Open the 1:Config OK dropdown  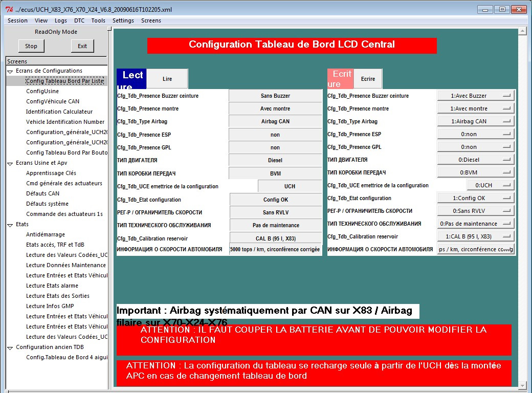[476, 198]
